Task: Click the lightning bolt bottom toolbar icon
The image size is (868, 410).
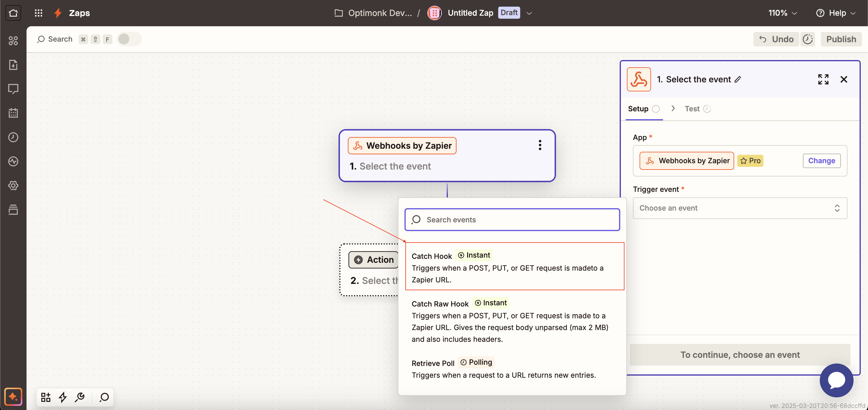Action: pos(63,397)
